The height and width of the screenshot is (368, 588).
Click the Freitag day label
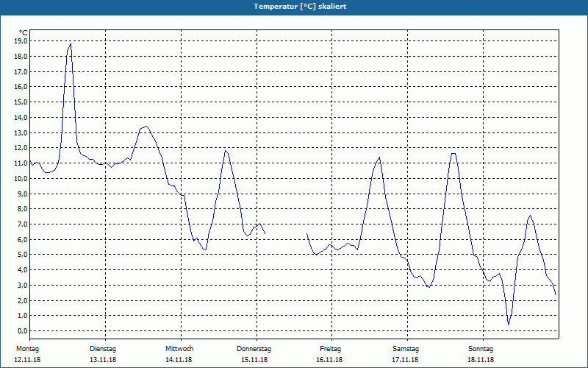[x=330, y=349]
